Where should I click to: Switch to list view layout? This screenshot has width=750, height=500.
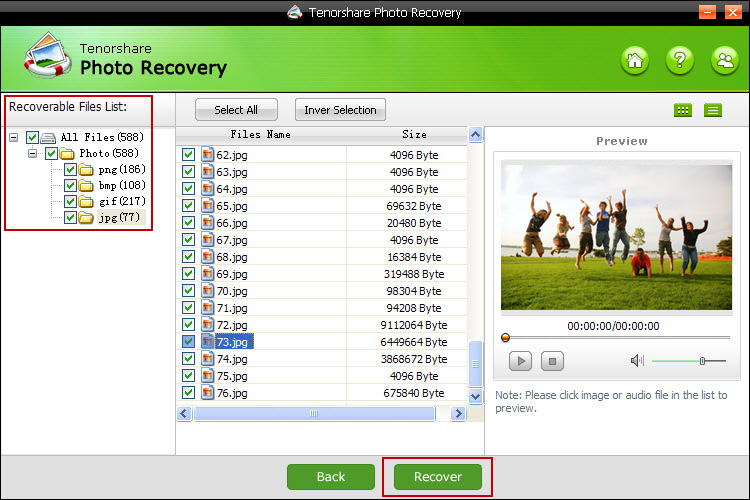click(713, 110)
